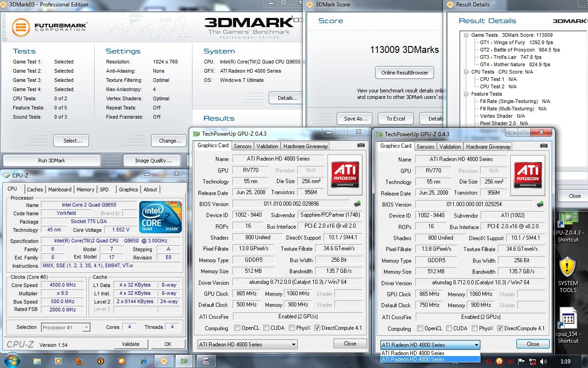Click the network icon in system tray
Image resolution: width=588 pixels, height=368 pixels.
533,362
